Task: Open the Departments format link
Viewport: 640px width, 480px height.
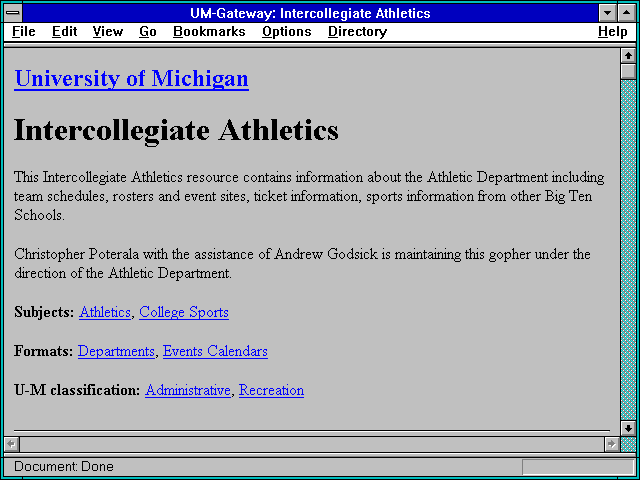Action: (116, 351)
